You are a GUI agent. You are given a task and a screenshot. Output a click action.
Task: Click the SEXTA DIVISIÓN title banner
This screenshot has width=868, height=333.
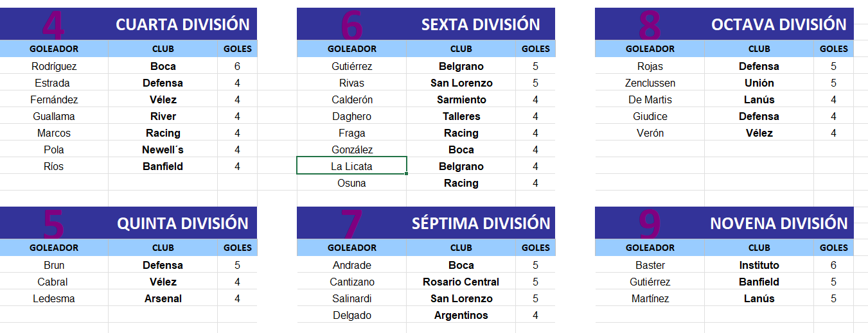coord(426,24)
